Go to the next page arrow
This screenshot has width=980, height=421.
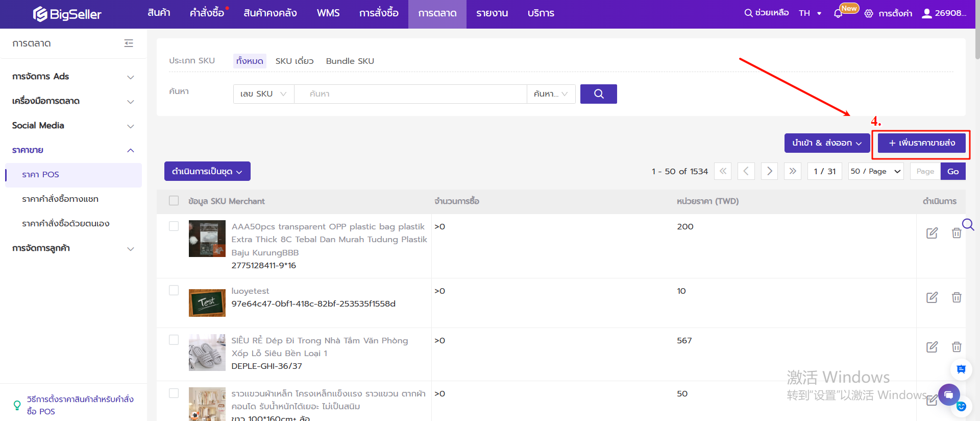769,171
